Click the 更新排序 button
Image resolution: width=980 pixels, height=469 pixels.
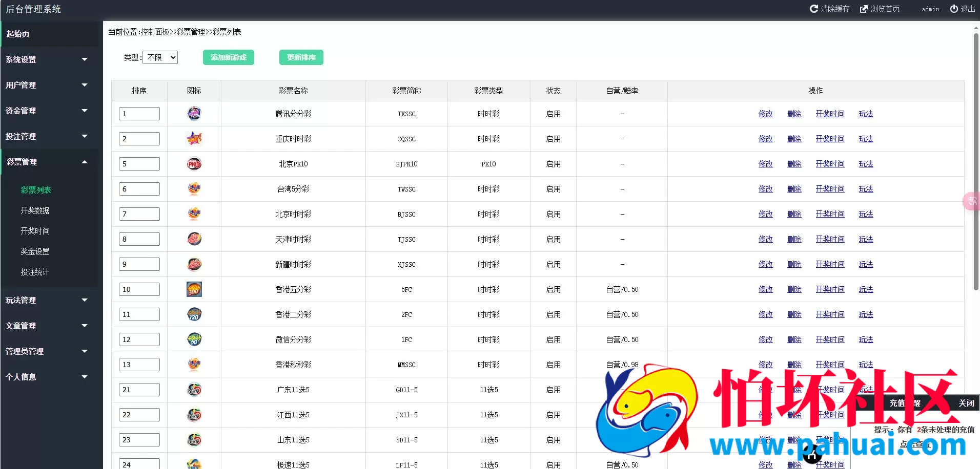click(x=301, y=57)
